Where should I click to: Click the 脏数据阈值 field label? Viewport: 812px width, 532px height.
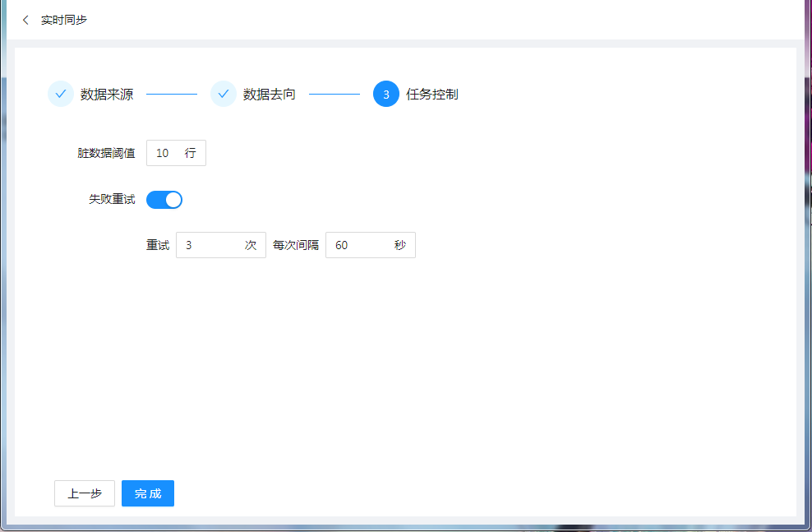tap(107, 153)
